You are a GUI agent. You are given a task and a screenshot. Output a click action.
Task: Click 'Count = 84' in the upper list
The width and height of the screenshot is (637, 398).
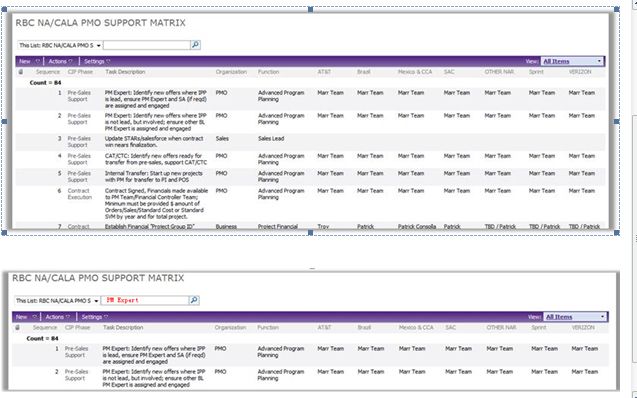click(45, 83)
